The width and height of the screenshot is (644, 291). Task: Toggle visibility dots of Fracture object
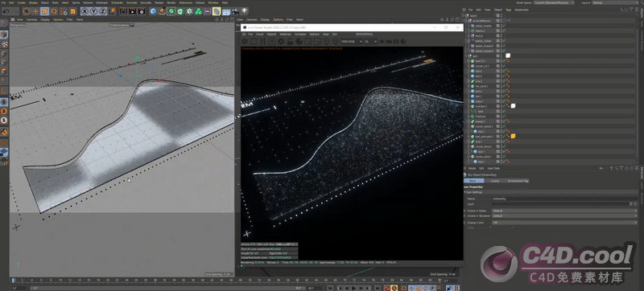(502, 117)
